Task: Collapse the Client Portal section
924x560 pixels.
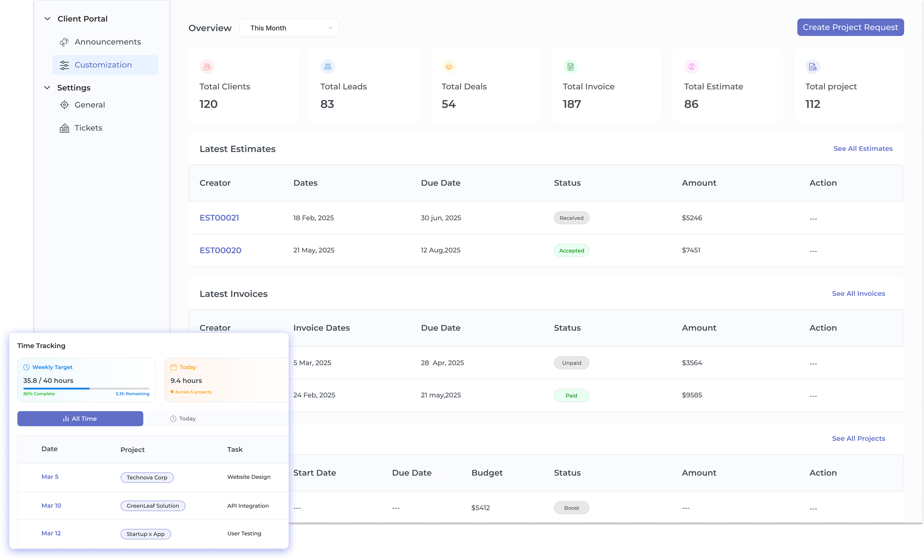Action: [x=47, y=18]
